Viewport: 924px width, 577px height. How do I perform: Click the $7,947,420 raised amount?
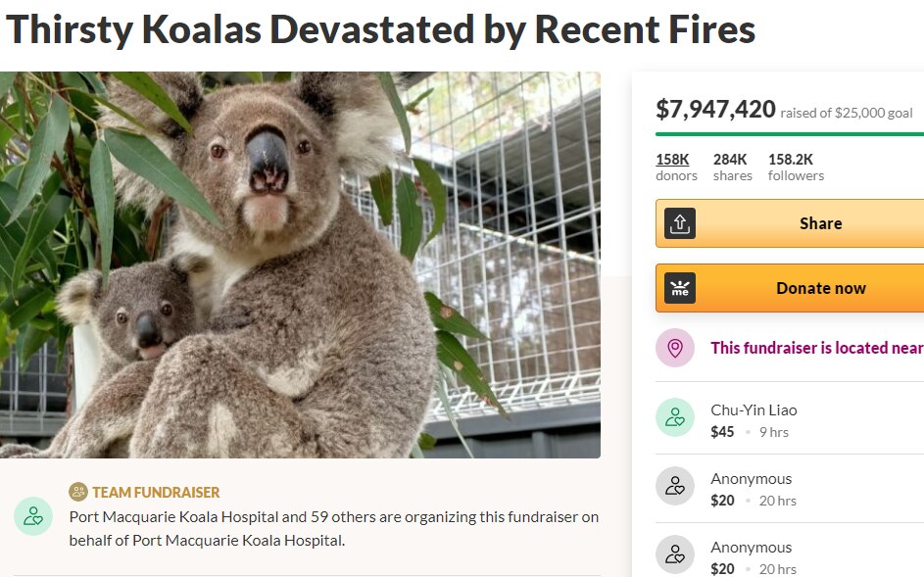point(713,109)
